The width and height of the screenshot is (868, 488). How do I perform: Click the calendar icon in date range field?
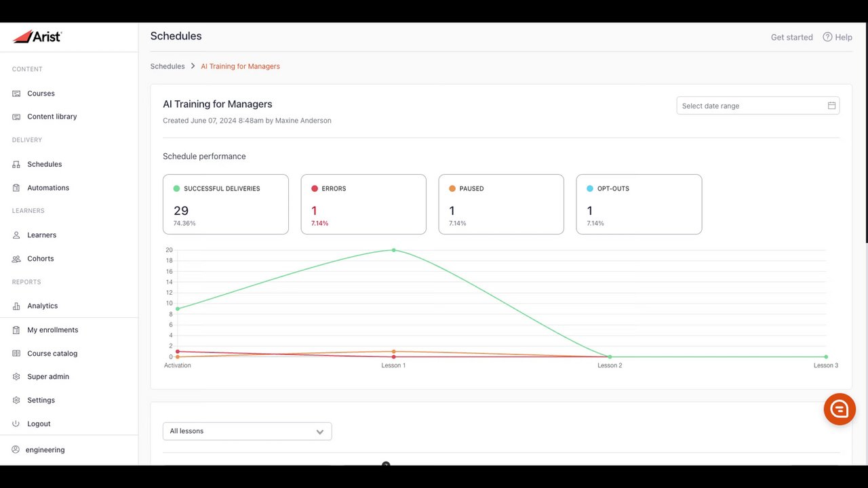click(x=831, y=106)
